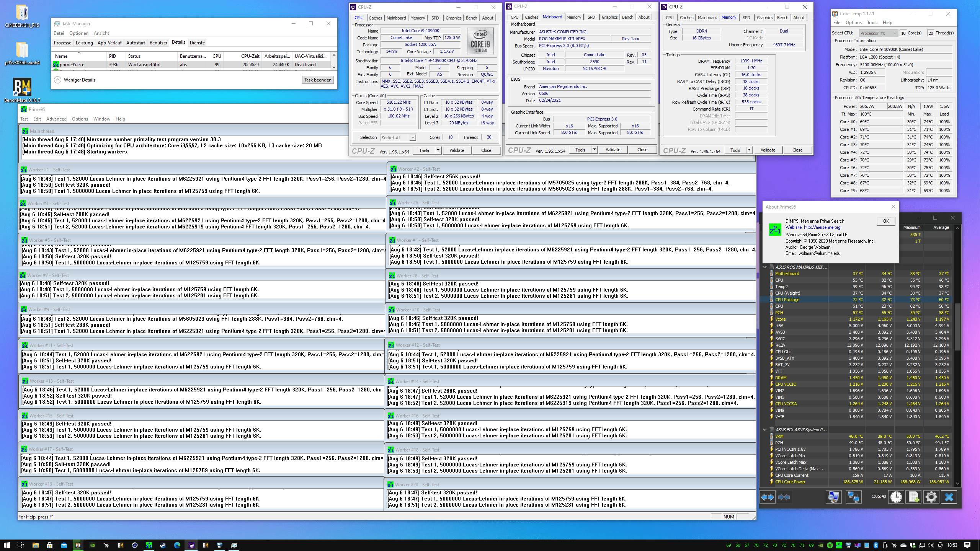Click Task-Manager process list scrollbar down arrow

[x=334, y=67]
